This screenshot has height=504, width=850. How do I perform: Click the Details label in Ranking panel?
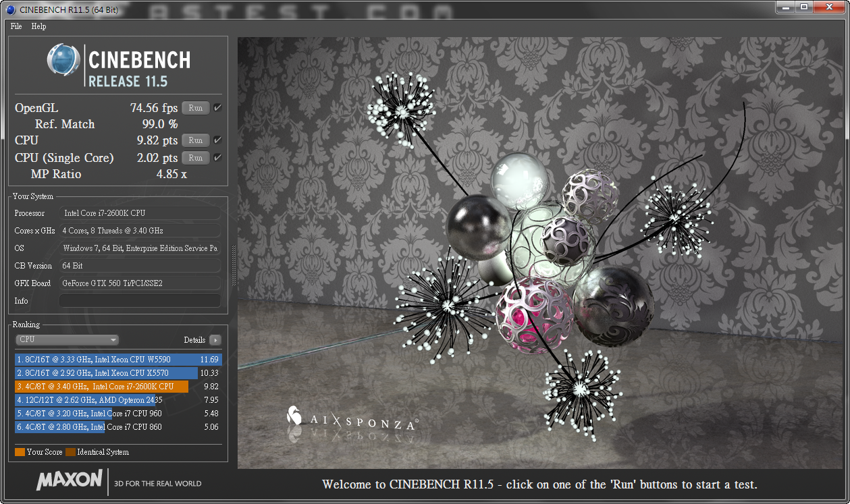pyautogui.click(x=194, y=340)
